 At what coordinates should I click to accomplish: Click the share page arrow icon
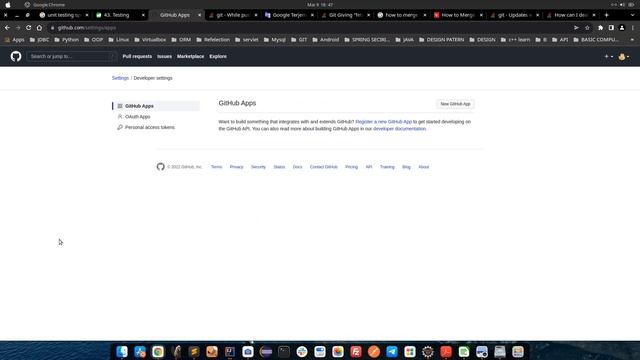[x=576, y=28]
